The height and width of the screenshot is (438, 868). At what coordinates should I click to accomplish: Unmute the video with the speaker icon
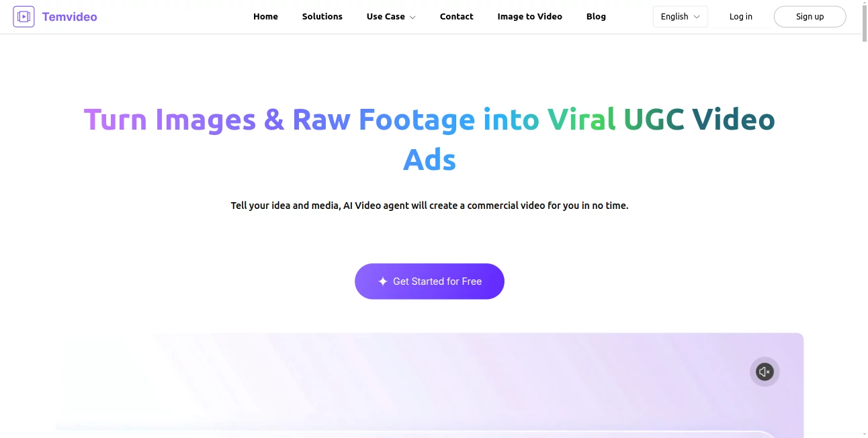pos(765,371)
